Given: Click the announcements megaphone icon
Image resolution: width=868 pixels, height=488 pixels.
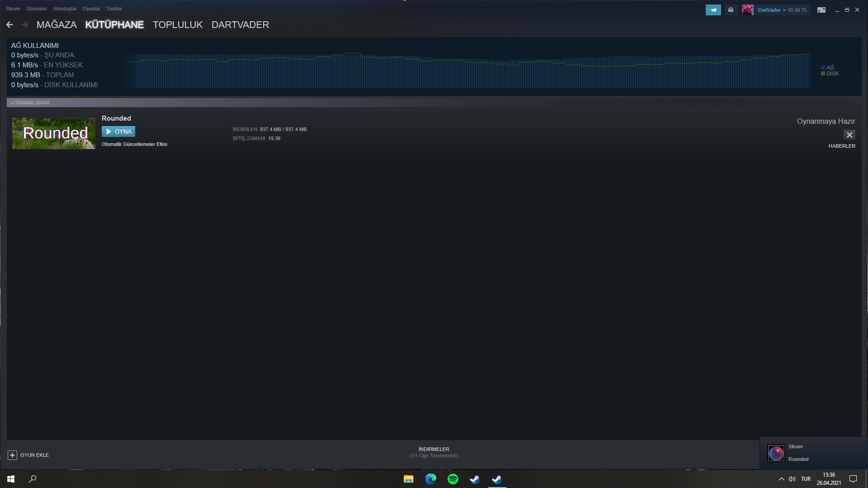Looking at the screenshot, I should pyautogui.click(x=713, y=10).
